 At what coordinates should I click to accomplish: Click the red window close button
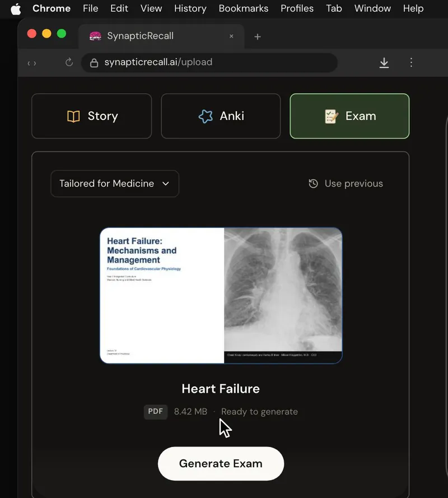point(32,34)
